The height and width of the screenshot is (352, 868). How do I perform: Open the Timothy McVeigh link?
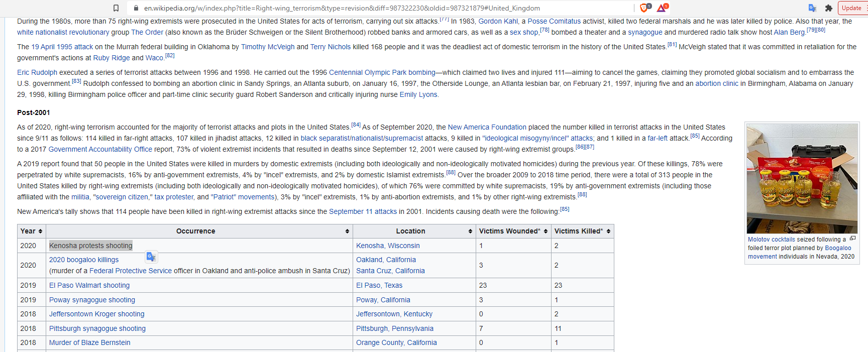click(x=268, y=47)
